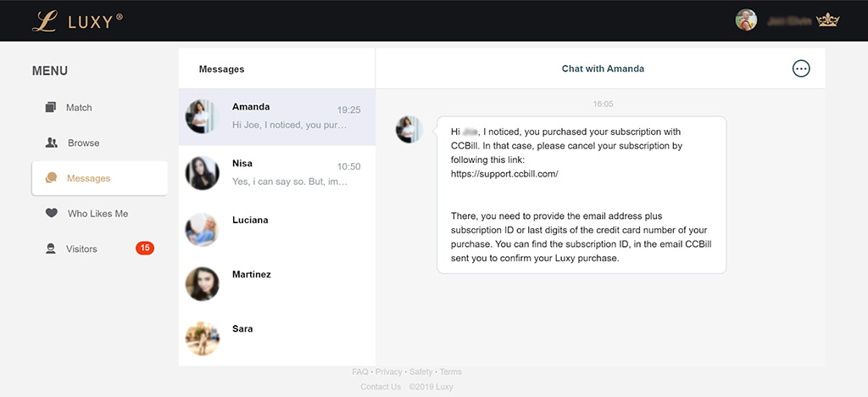Viewport: 868px width, 397px height.
Task: Click the Who Likes Me heart icon
Action: tap(52, 214)
